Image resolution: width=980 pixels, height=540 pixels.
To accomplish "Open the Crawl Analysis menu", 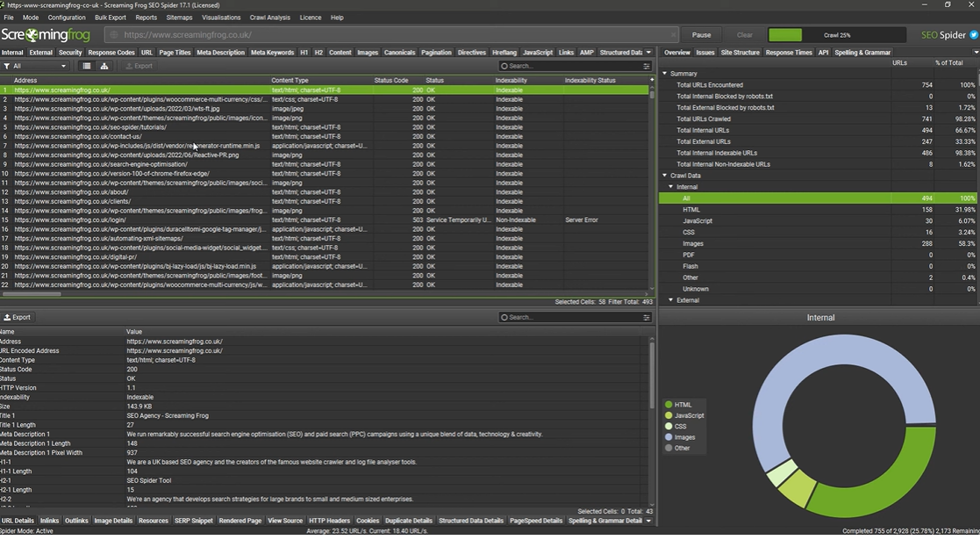I will pyautogui.click(x=270, y=18).
